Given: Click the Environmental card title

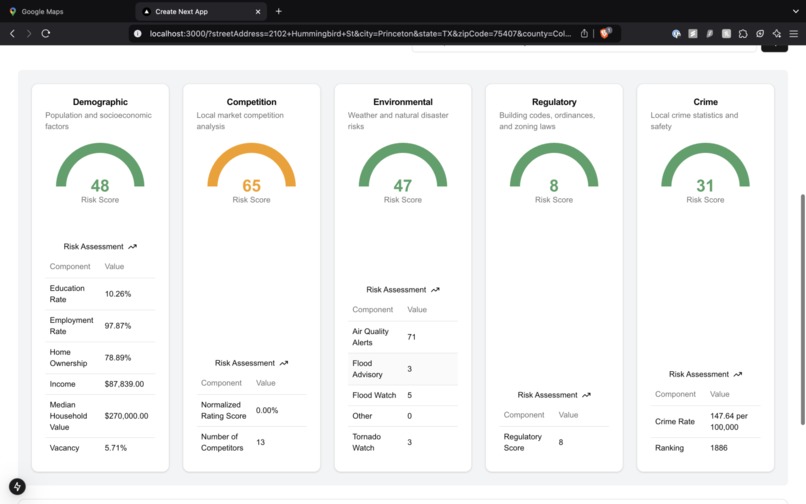Looking at the screenshot, I should tap(402, 102).
